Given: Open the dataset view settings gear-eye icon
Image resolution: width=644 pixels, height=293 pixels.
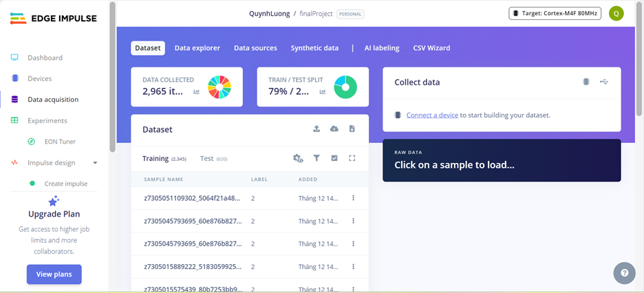Looking at the screenshot, I should [298, 158].
